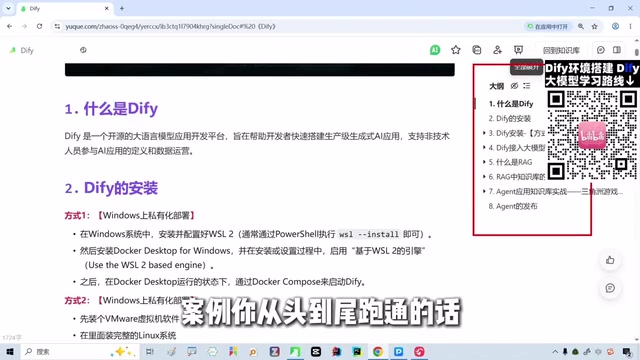Open the browser zoom magnifier icon

581,26
